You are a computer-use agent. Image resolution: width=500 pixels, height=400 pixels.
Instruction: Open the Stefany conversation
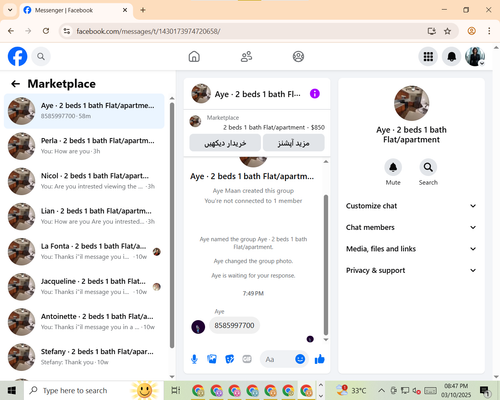click(x=84, y=357)
